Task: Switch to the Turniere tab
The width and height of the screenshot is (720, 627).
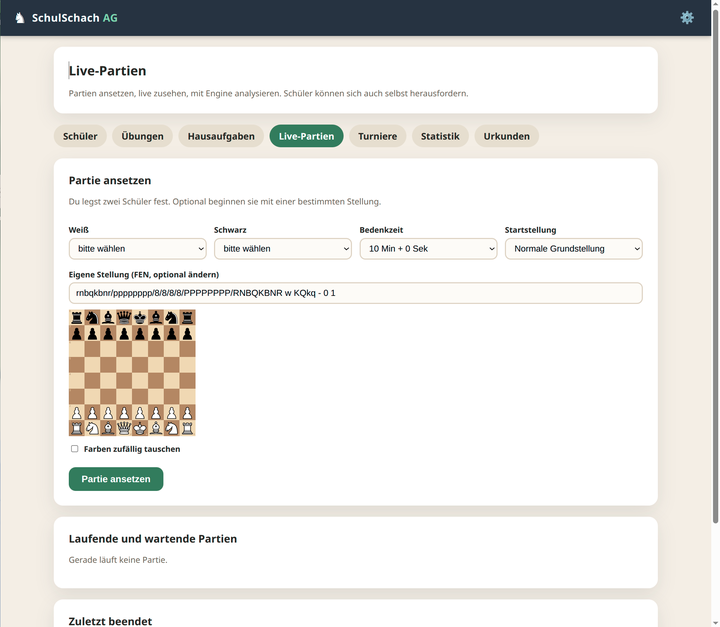Action: coord(377,136)
